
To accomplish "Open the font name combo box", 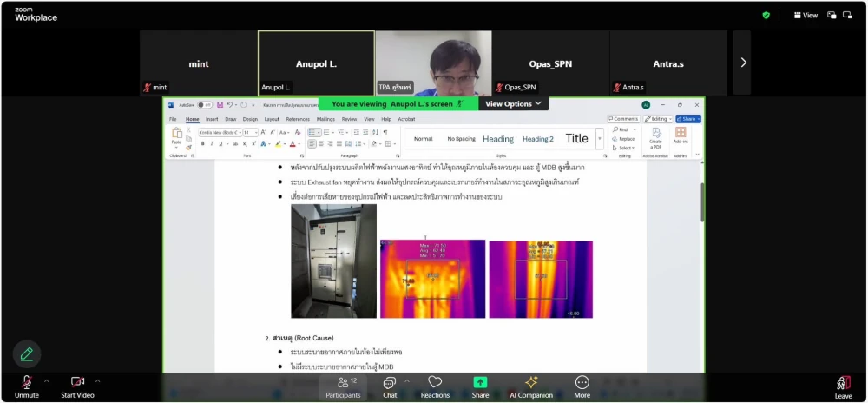I will point(220,132).
